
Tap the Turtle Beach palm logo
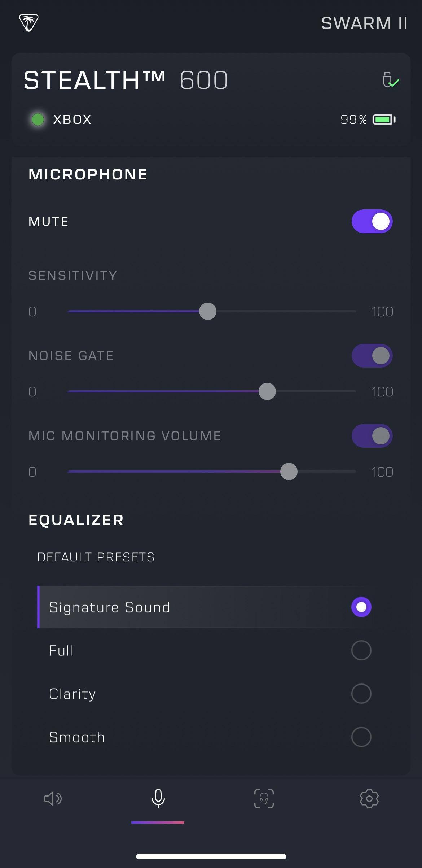(28, 23)
